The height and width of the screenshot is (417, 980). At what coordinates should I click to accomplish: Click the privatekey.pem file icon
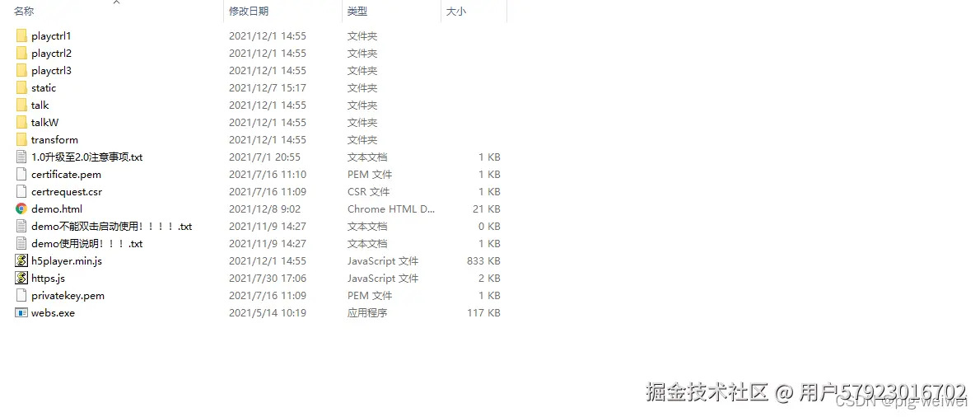(21, 296)
